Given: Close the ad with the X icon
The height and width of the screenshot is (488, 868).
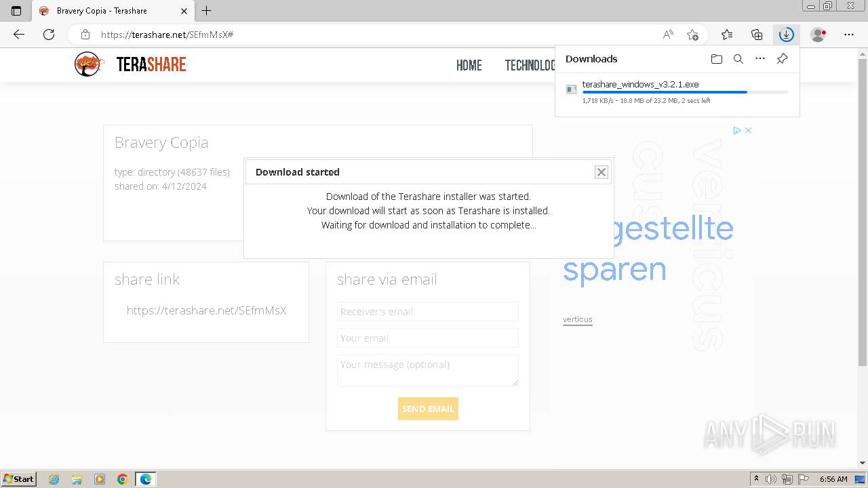Looking at the screenshot, I should click(x=748, y=130).
